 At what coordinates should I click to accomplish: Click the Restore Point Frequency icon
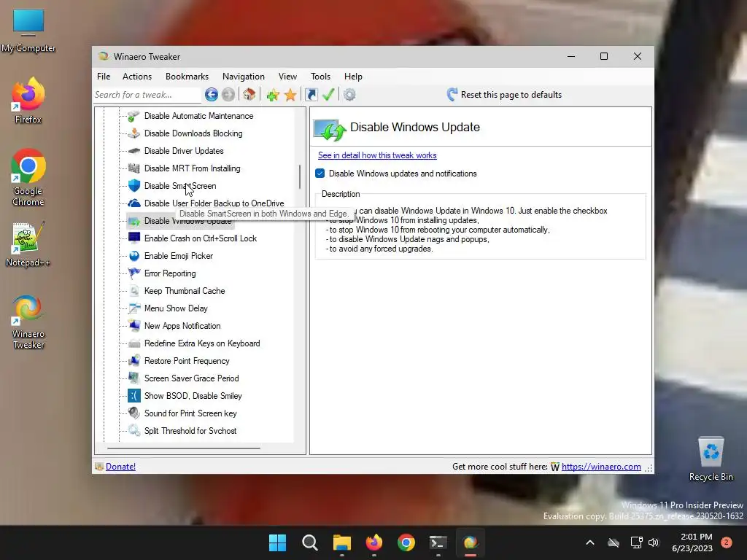coord(134,361)
